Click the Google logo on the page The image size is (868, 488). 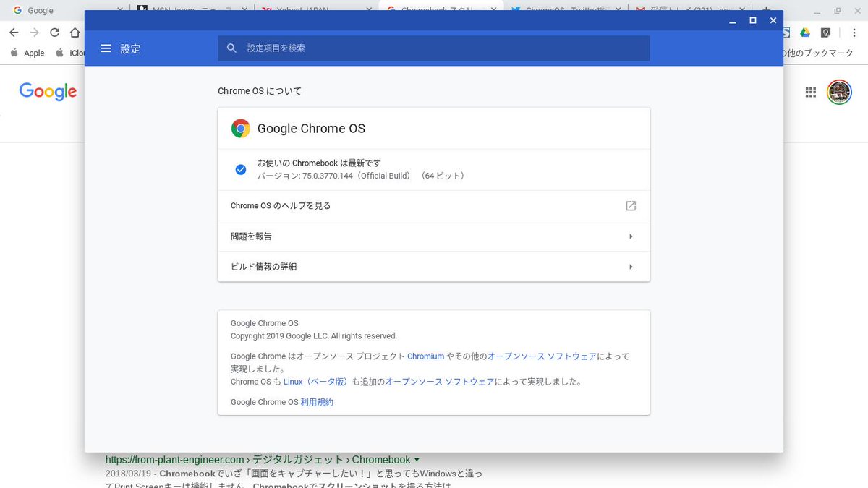coord(48,92)
